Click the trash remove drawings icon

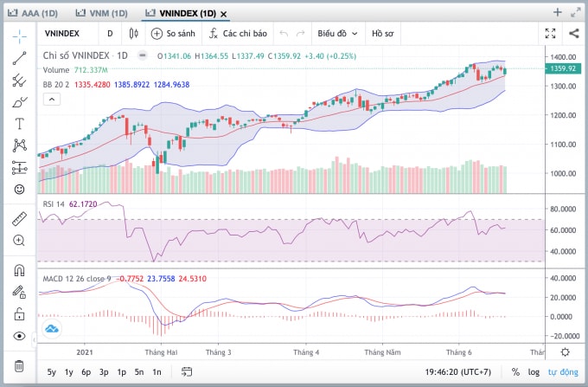point(19,365)
